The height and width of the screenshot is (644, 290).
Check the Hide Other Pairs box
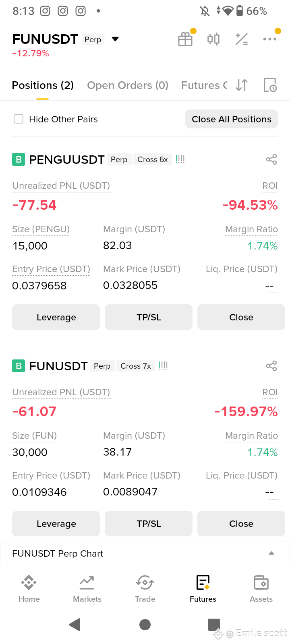[19, 119]
